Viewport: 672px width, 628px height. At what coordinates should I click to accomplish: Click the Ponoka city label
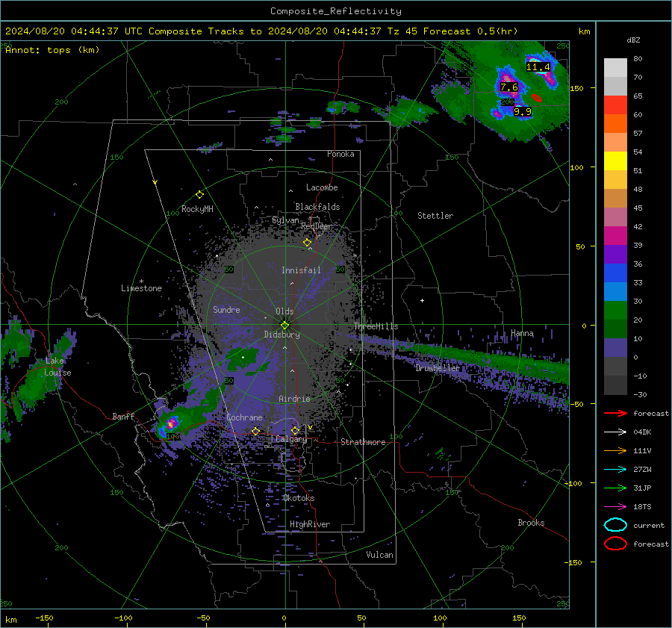point(340,154)
